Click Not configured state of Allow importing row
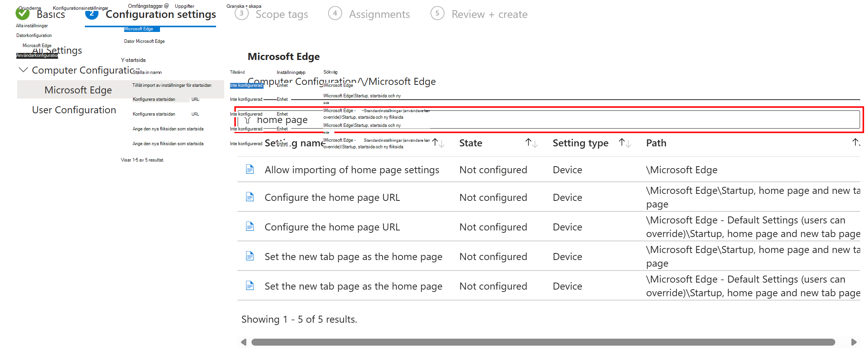The width and height of the screenshot is (868, 355). tap(493, 170)
